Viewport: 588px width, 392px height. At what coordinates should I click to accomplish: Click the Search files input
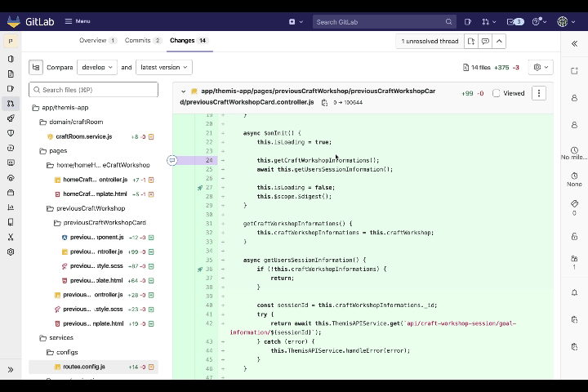(x=93, y=90)
